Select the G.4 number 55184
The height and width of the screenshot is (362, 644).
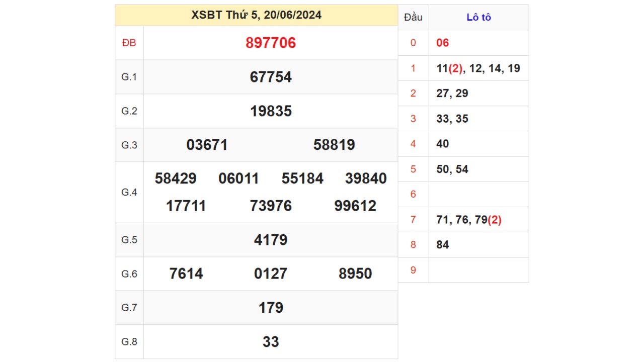click(302, 178)
